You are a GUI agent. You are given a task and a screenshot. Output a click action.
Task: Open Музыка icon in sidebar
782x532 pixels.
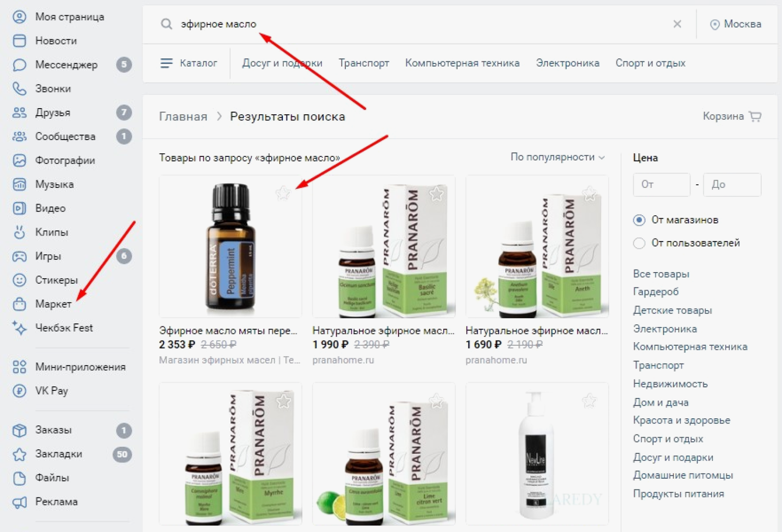click(x=19, y=184)
